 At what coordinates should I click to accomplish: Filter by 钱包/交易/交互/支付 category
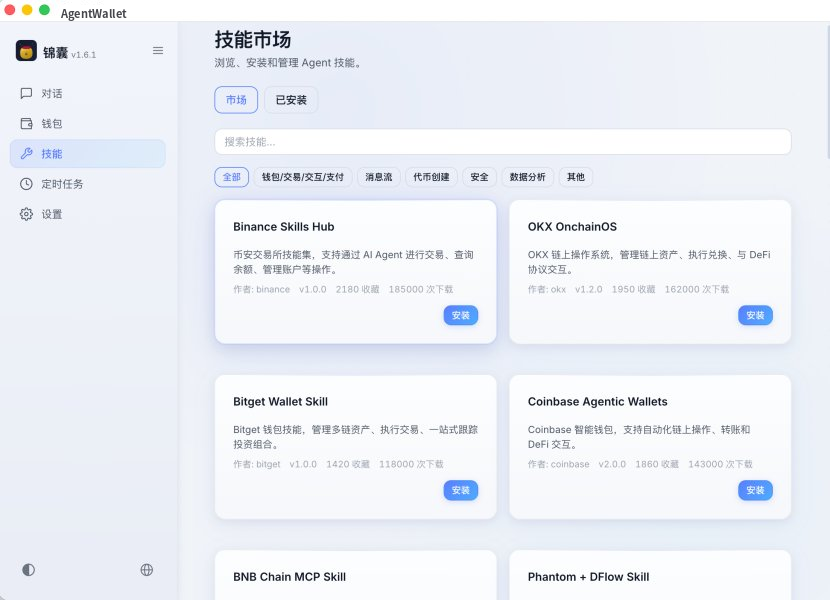click(303, 177)
